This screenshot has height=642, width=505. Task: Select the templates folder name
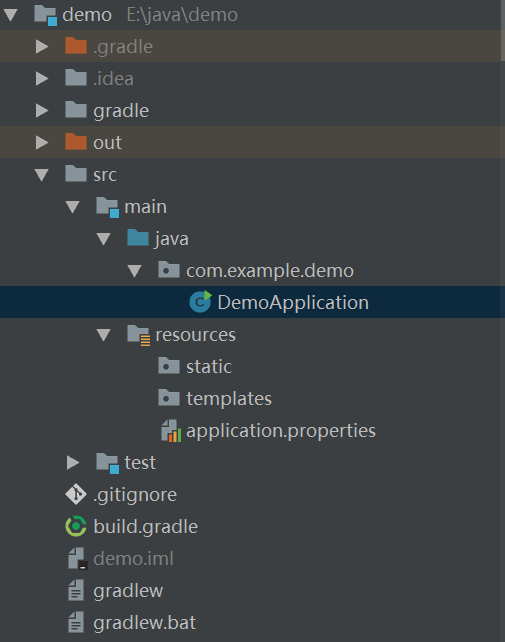pyautogui.click(x=229, y=399)
